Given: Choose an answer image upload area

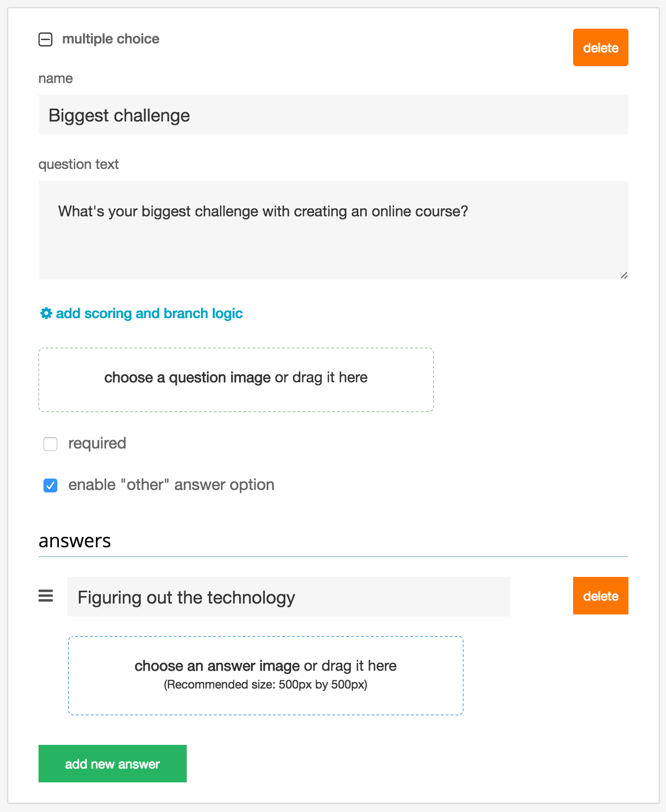Looking at the screenshot, I should click(x=265, y=675).
